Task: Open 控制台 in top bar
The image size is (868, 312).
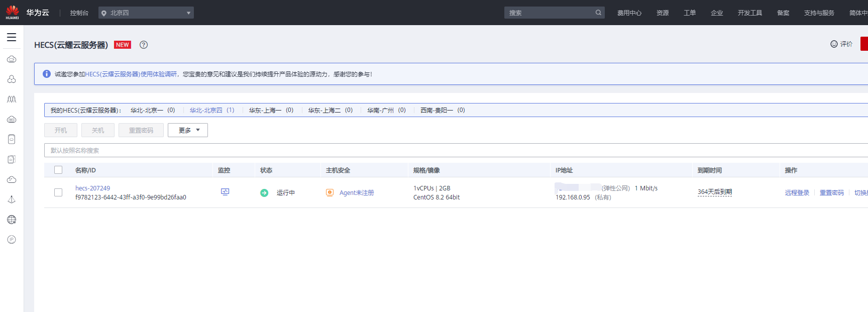Action: click(79, 13)
